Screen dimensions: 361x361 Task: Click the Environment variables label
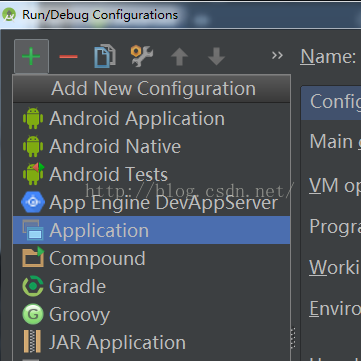pos(335,308)
